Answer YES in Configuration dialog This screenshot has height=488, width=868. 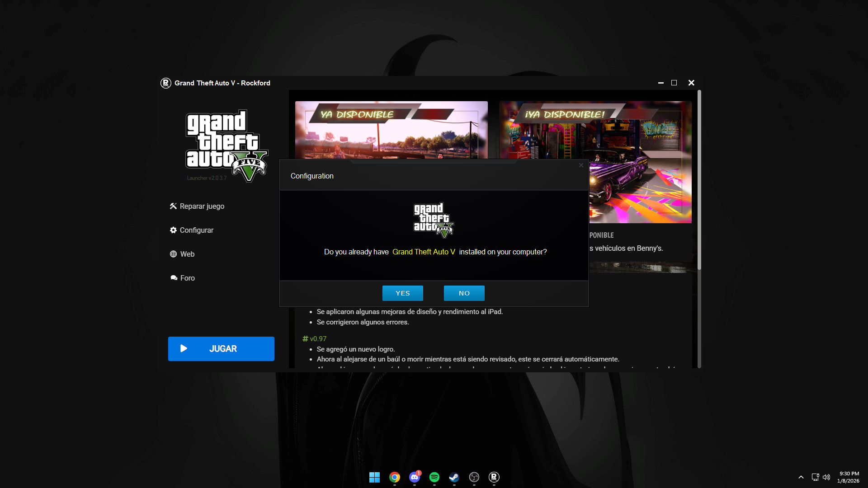[x=402, y=293]
